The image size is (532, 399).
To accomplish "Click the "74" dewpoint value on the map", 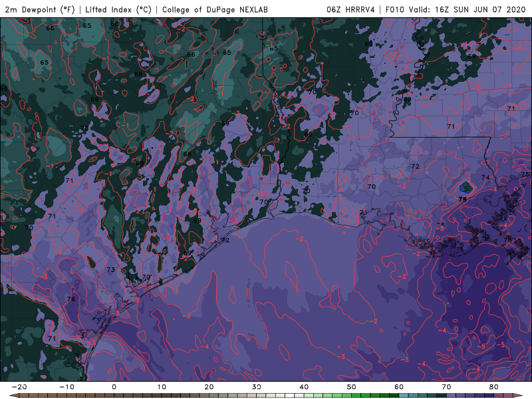I will pos(485,178).
